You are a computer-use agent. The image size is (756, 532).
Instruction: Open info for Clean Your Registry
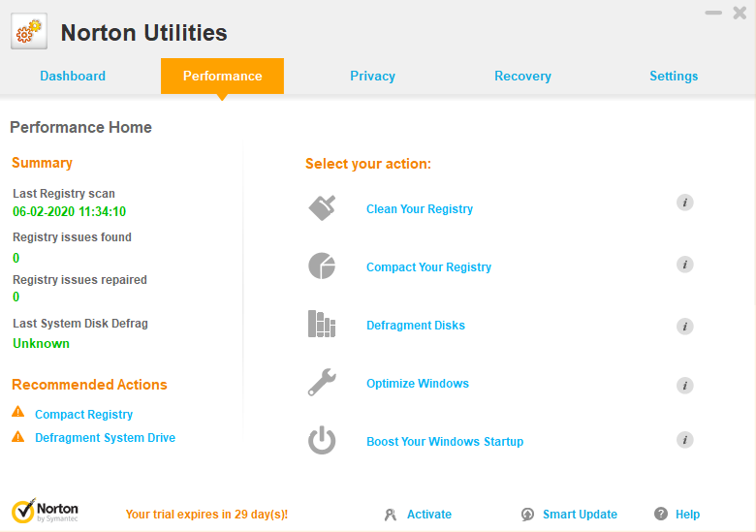pyautogui.click(x=684, y=203)
